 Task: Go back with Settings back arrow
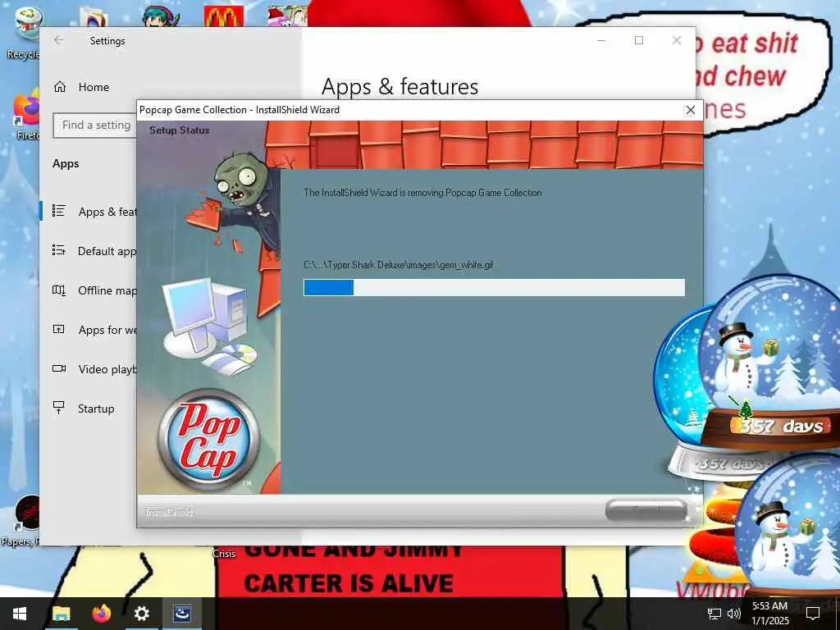point(59,40)
